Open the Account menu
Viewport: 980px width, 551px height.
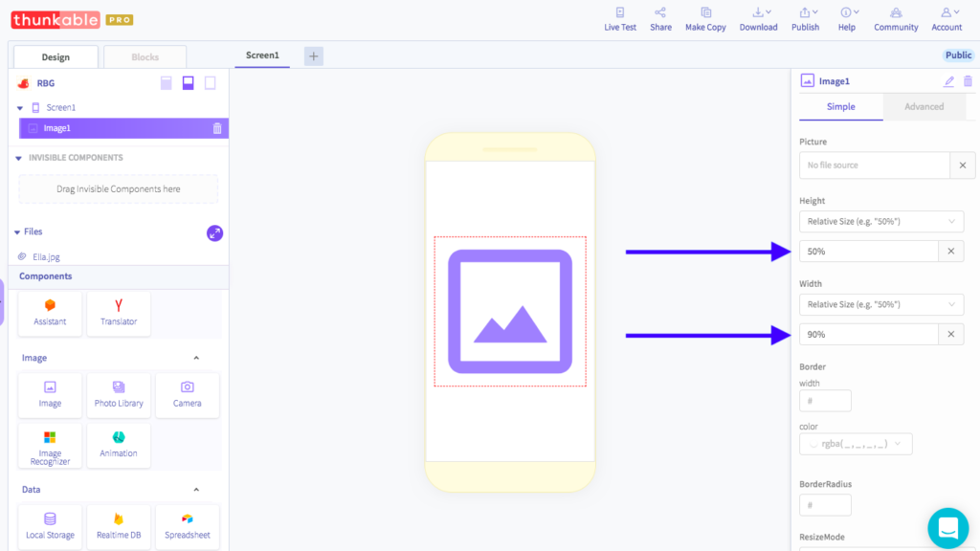(947, 19)
